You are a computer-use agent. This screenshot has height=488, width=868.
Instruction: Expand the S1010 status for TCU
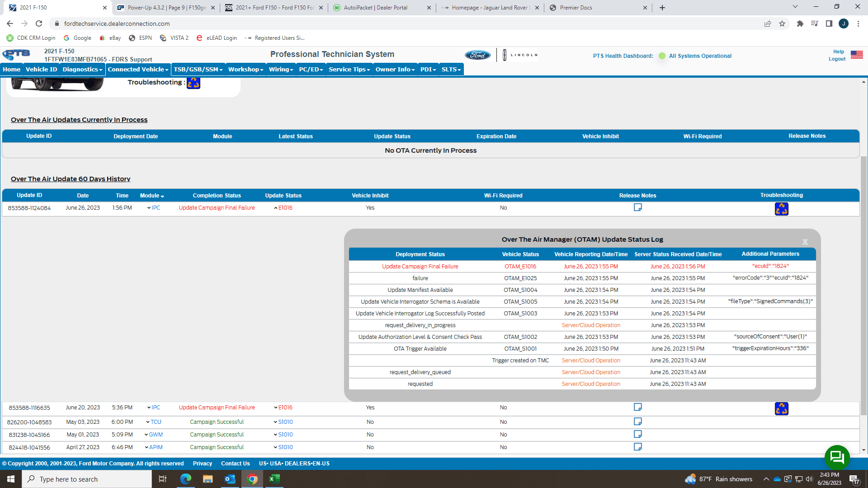click(x=283, y=422)
